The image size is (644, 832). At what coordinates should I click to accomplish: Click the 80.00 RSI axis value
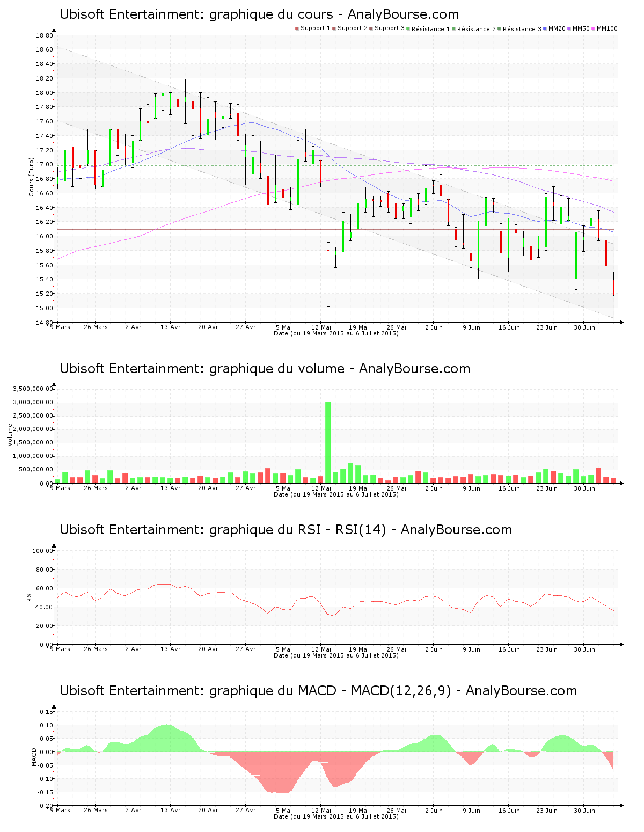[45, 570]
